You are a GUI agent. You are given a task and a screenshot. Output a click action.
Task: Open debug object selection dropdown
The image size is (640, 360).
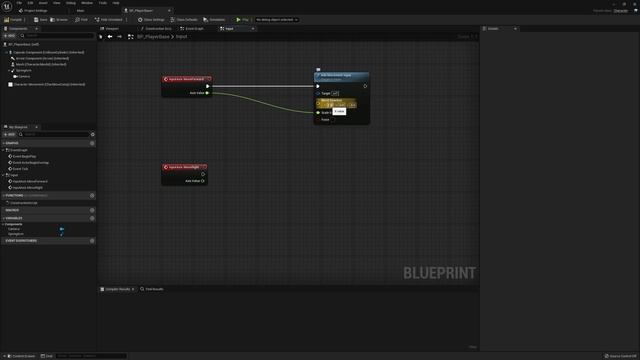click(277, 20)
